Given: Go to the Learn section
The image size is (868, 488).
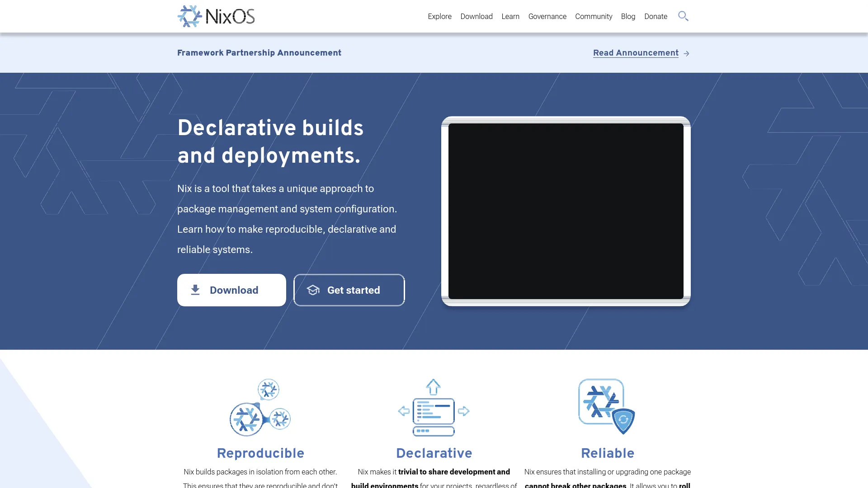Looking at the screenshot, I should pyautogui.click(x=510, y=16).
